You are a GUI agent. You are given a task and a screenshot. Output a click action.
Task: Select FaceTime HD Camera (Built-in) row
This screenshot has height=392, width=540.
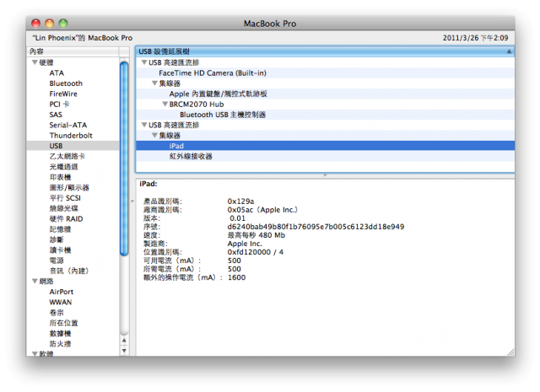click(x=326, y=73)
